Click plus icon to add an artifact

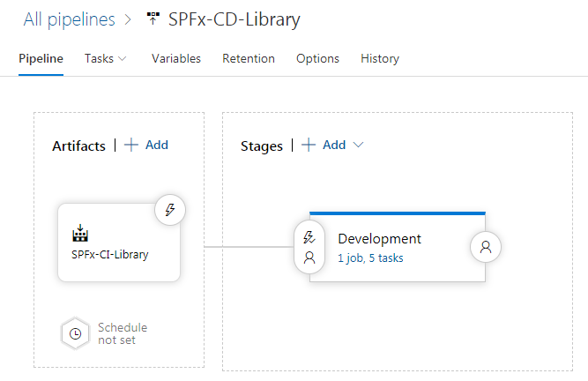coord(130,145)
